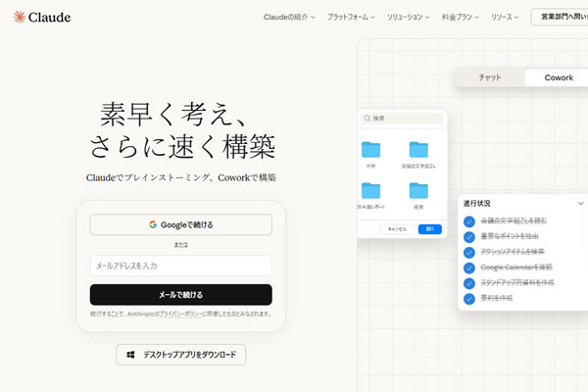Viewport: 588px width, 392px height.
Task: Click the Windows logo on desktop download button
Action: pos(130,355)
